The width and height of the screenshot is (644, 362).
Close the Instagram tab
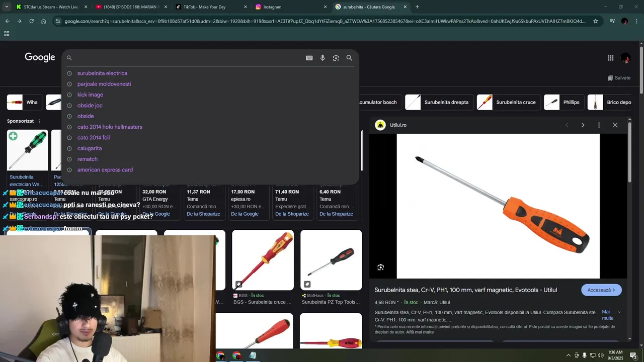tap(325, 7)
